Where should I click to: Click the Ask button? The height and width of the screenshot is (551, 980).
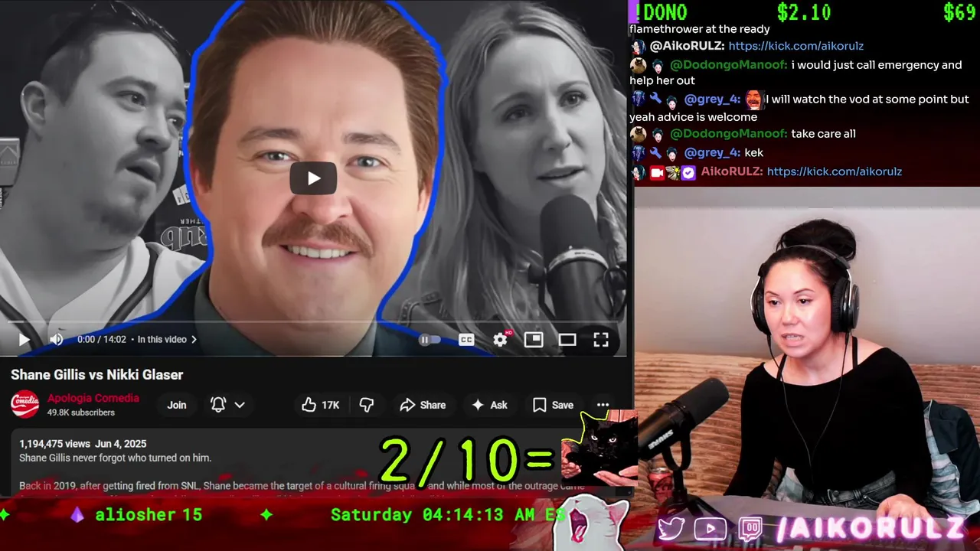489,405
